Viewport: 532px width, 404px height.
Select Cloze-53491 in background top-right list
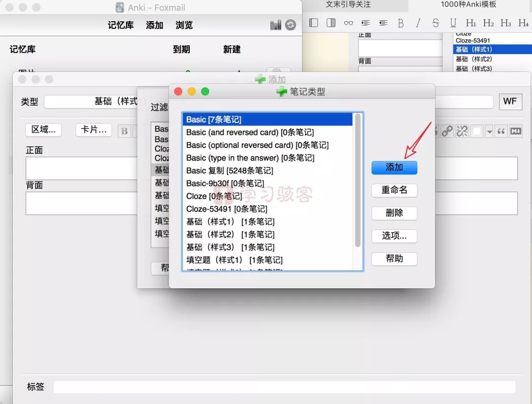point(492,40)
